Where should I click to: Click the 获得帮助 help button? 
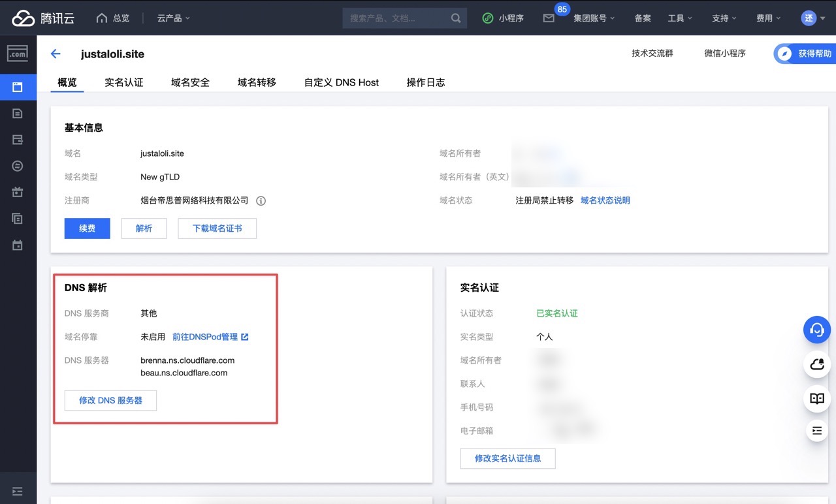[806, 54]
